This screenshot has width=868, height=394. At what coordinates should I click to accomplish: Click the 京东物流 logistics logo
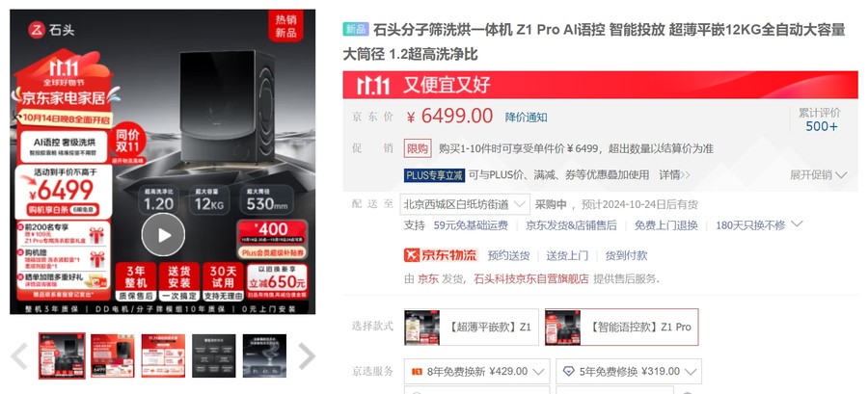click(x=441, y=254)
